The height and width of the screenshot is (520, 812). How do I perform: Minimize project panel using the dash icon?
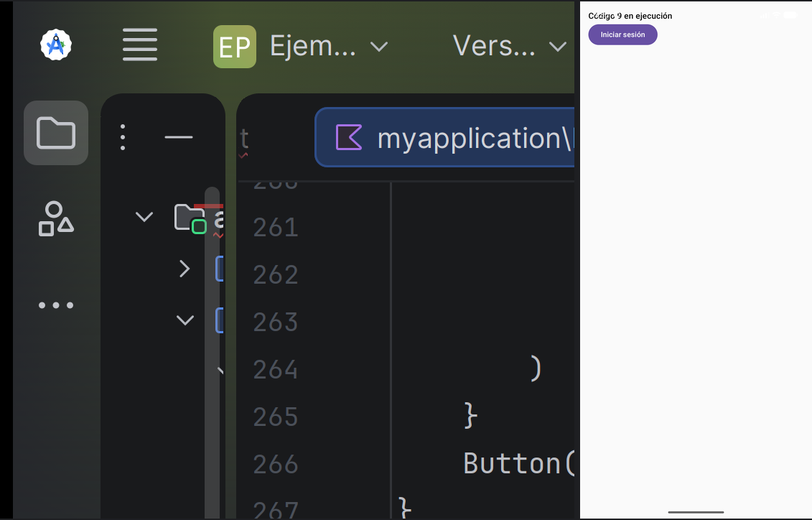pos(179,137)
